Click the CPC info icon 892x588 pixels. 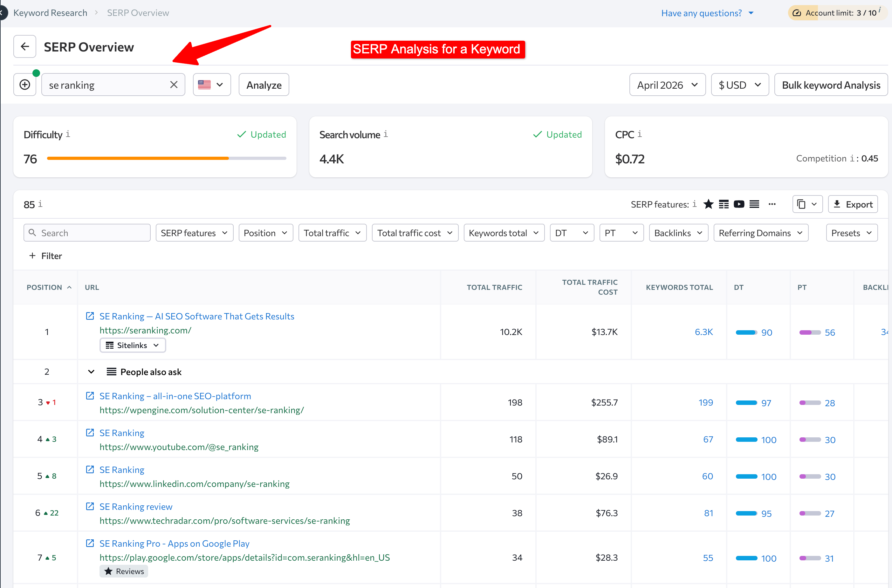coord(639,134)
